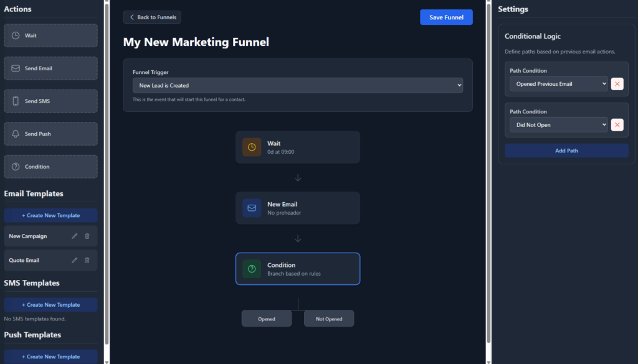Go Back to Funnels

[x=152, y=17]
